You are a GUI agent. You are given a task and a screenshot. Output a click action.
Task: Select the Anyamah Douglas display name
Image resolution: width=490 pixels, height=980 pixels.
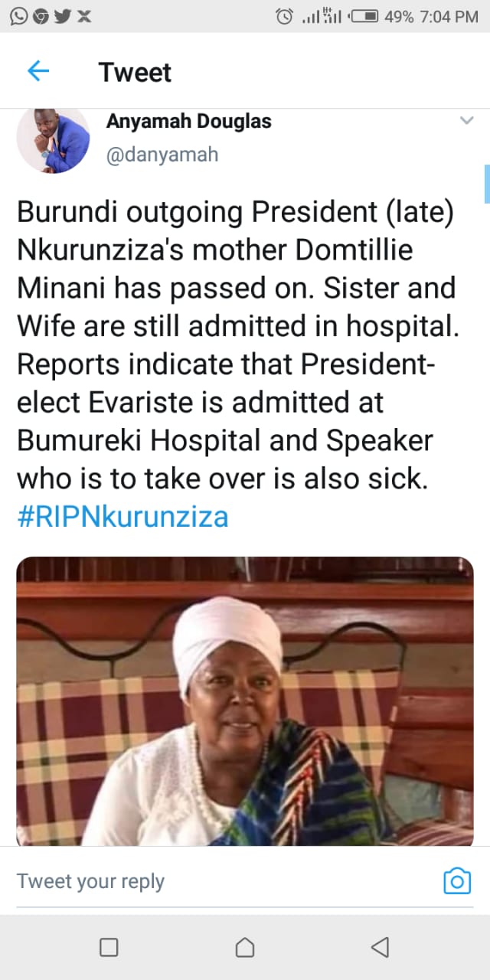pyautogui.click(x=188, y=121)
